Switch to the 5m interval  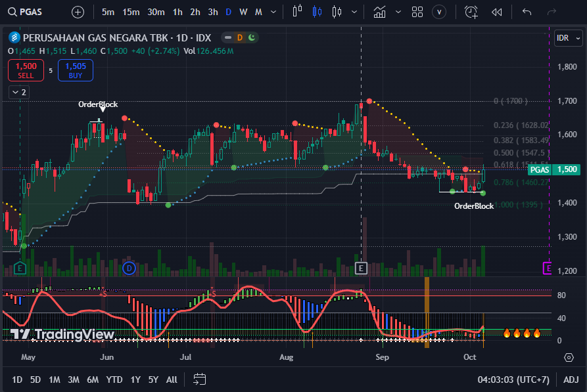108,12
